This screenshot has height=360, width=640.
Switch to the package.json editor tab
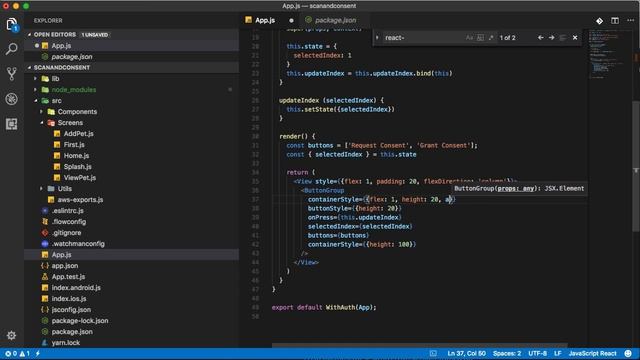335,20
